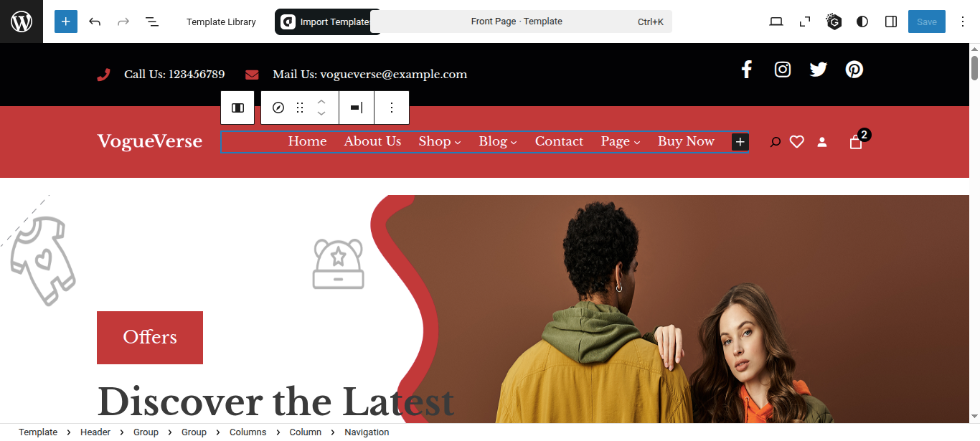Open the Styles half-circle icon

point(862,22)
